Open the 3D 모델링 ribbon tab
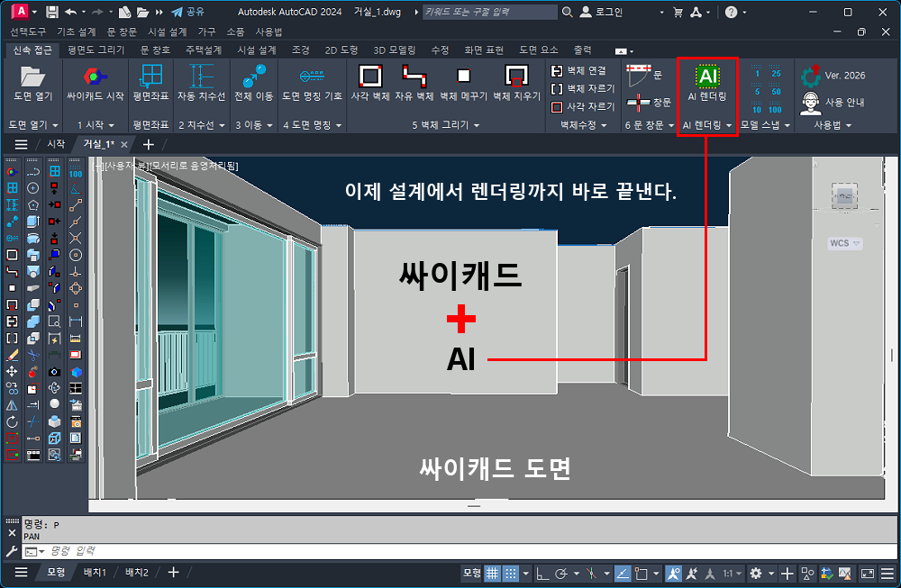Viewport: 901px width, 588px height. [395, 50]
